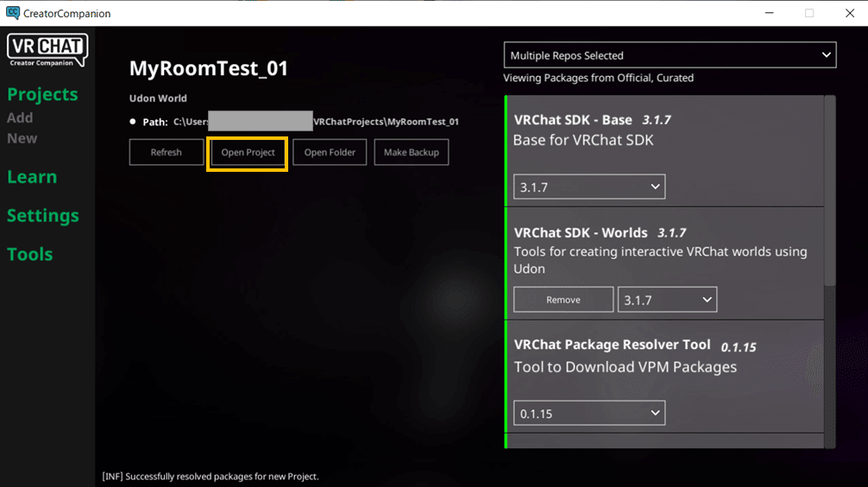Viewport: 868px width, 487px height.
Task: Click the VRChat SDK - Base package title
Action: coord(573,120)
